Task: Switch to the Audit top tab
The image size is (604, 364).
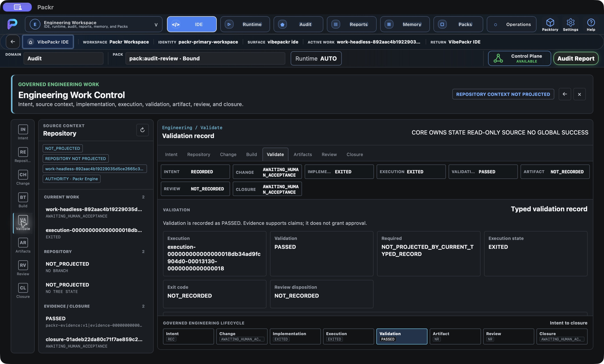Action: (x=298, y=24)
